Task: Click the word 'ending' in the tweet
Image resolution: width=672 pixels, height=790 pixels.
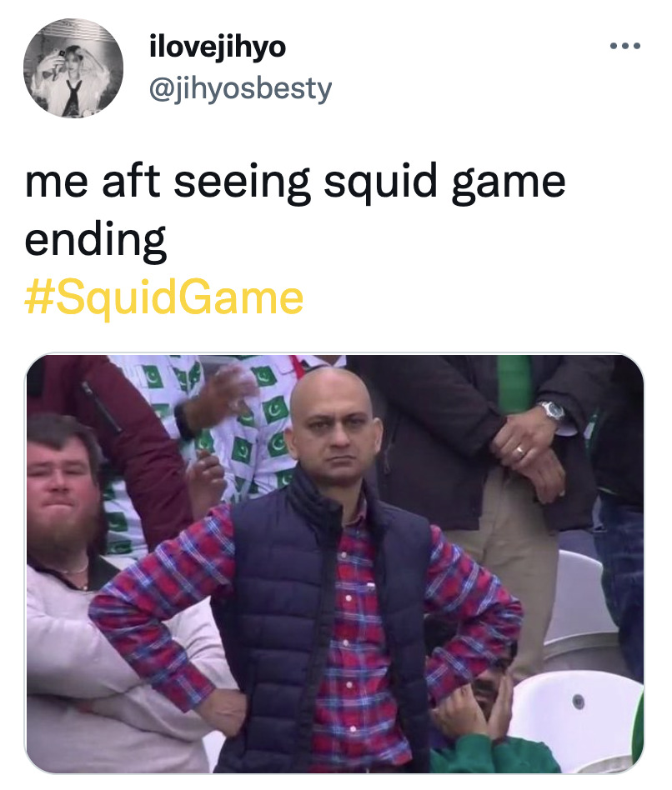Action: point(95,240)
